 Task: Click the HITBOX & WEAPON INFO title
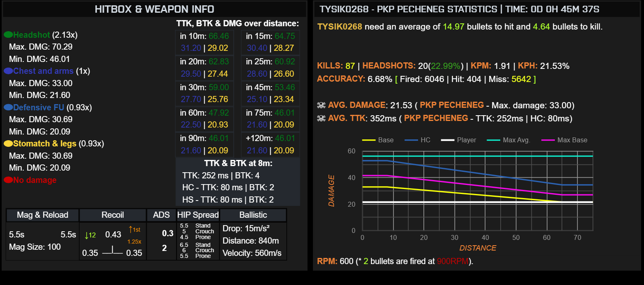[x=154, y=9]
